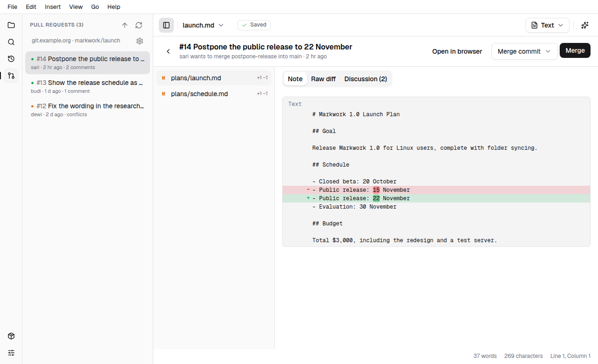Open the launch.md file dropdown
Image resolution: width=598 pixels, height=364 pixels.
coord(203,25)
